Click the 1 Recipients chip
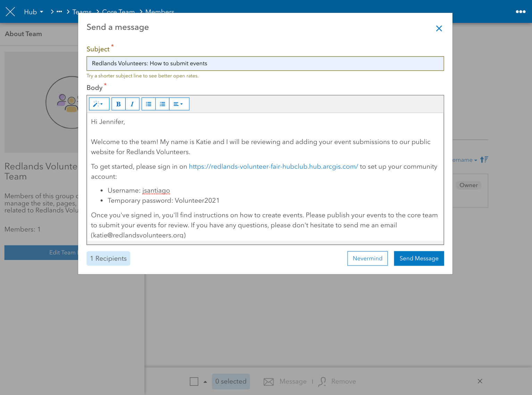Image resolution: width=532 pixels, height=395 pixels. [108, 258]
